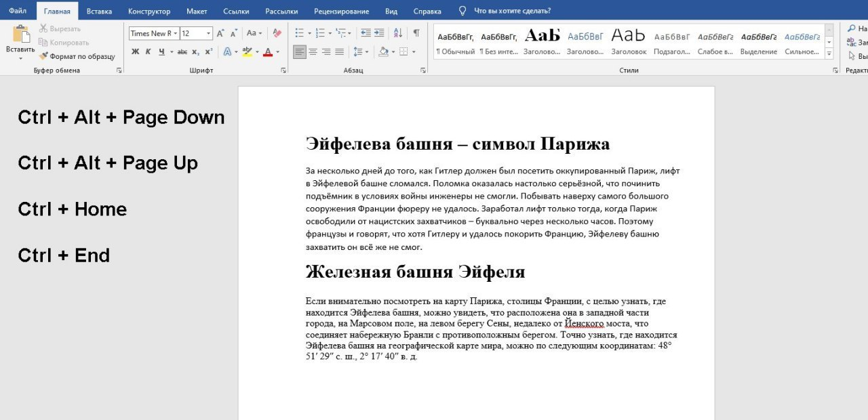This screenshot has width=868, height=420.
Task: Center-align the paragraph text
Action: [x=313, y=51]
